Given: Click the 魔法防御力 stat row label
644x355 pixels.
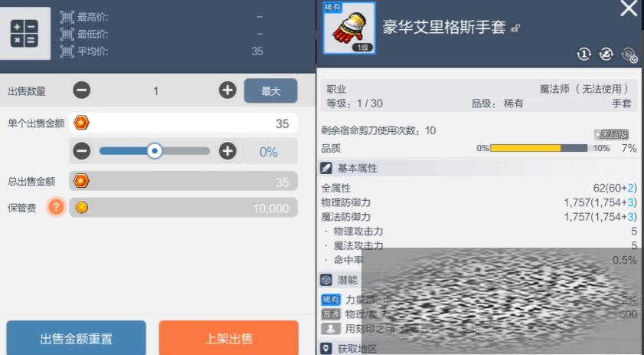Looking at the screenshot, I should [346, 217].
